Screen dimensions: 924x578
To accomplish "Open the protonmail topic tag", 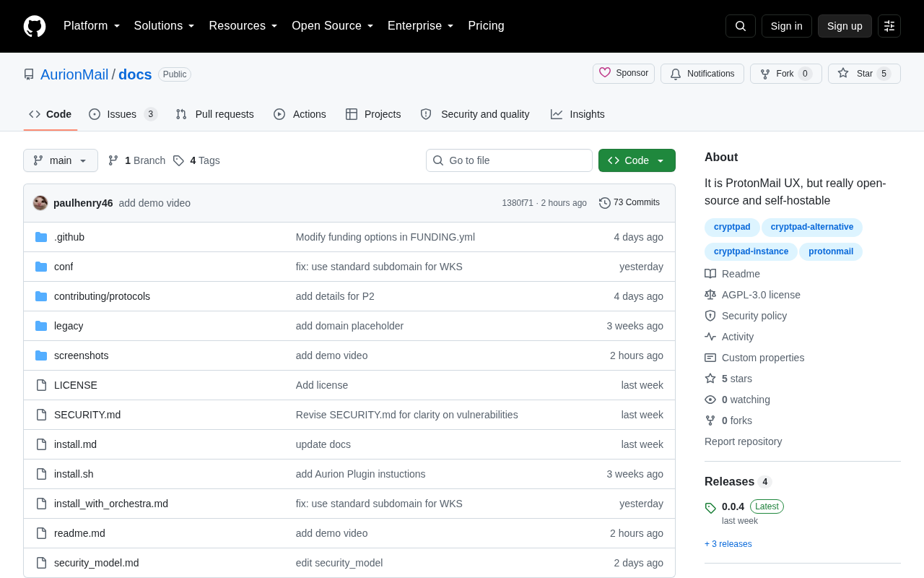I will (831, 251).
